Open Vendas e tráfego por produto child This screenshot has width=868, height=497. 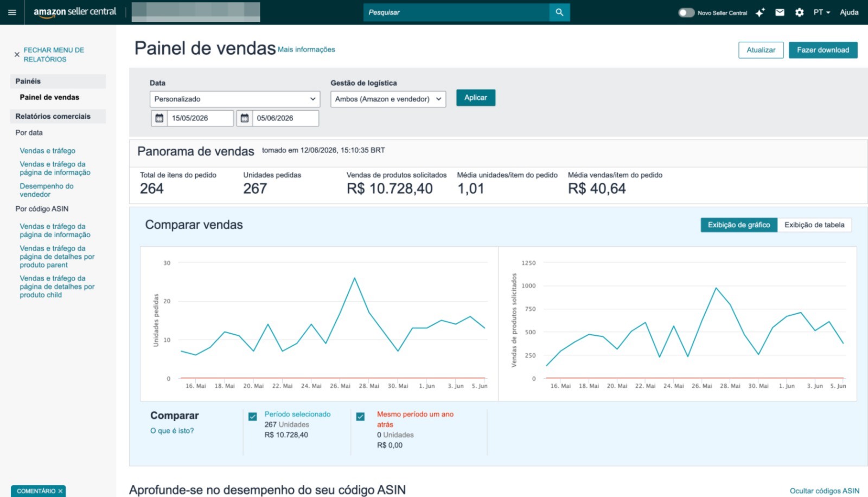[57, 286]
